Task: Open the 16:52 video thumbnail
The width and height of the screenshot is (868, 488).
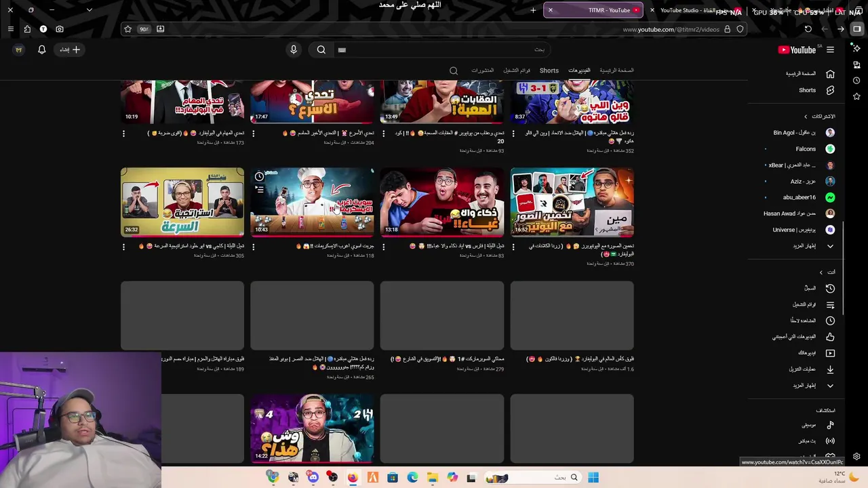Action: (x=572, y=202)
